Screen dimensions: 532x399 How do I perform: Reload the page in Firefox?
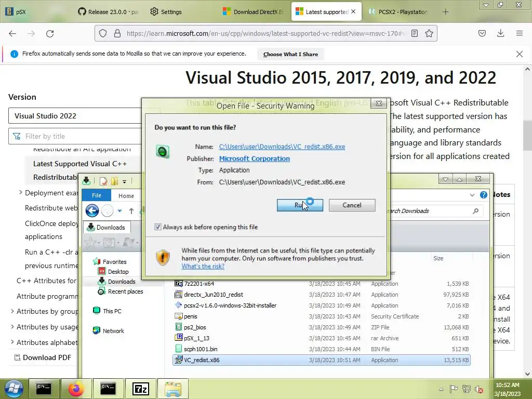pos(50,34)
